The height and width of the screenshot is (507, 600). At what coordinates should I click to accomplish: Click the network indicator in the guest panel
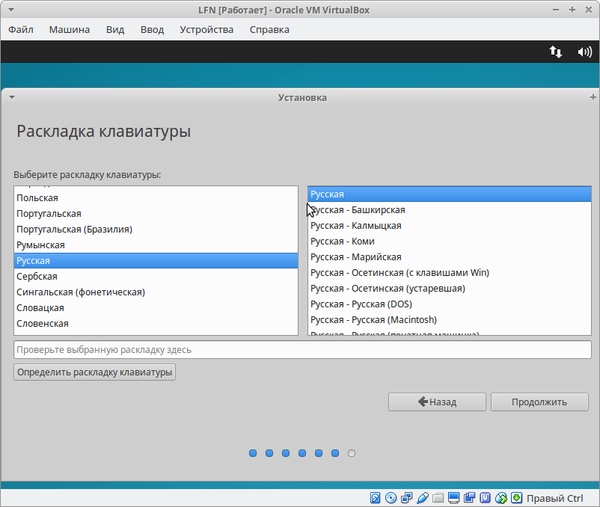(555, 52)
